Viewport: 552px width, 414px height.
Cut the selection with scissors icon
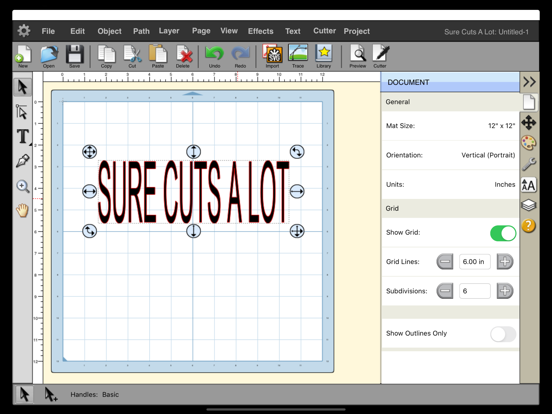[132, 56]
